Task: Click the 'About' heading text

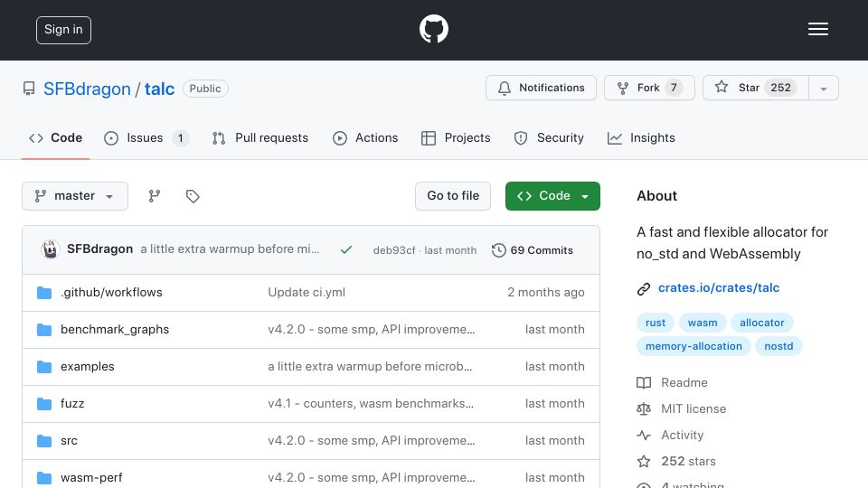Action: [x=656, y=196]
